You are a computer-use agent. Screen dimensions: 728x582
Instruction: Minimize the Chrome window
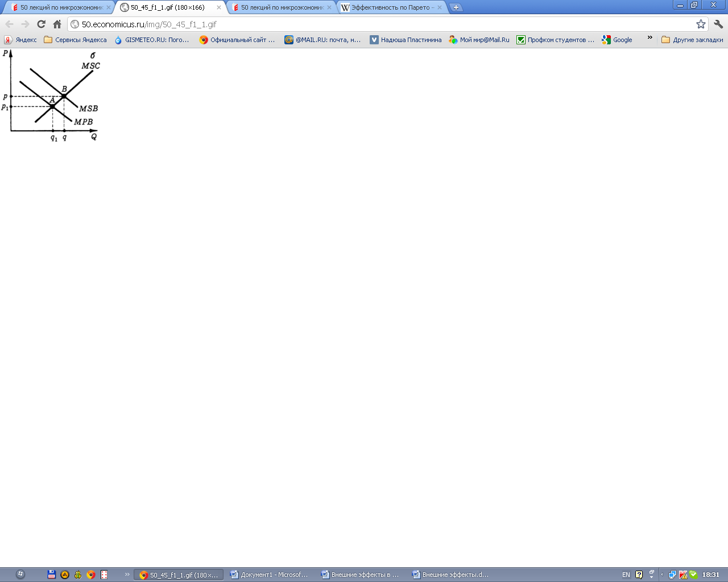[x=680, y=5]
